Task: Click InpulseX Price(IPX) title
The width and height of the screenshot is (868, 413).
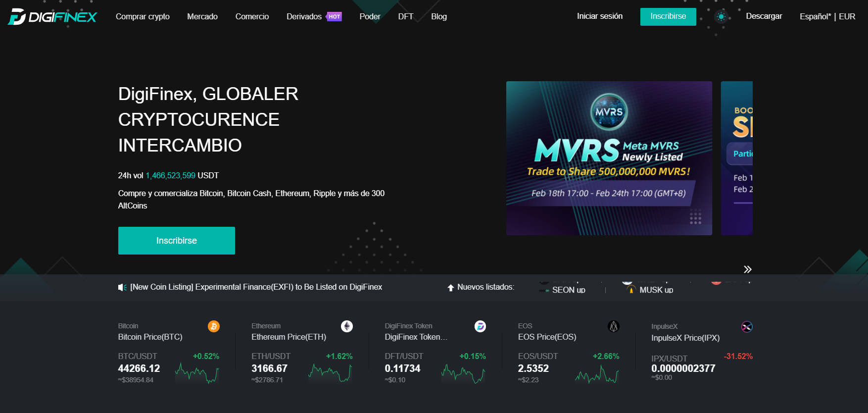Action: click(685, 338)
